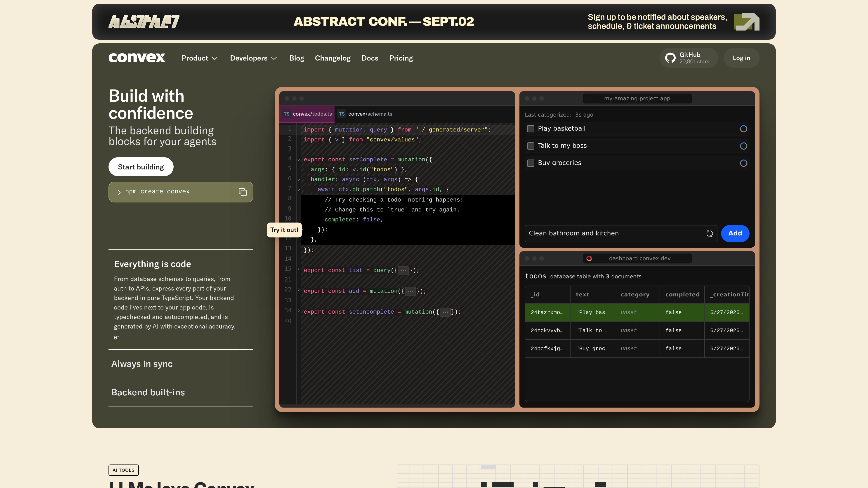The width and height of the screenshot is (868, 488).
Task: Expand the setIncomplete fold on line 34
Action: pos(299,310)
